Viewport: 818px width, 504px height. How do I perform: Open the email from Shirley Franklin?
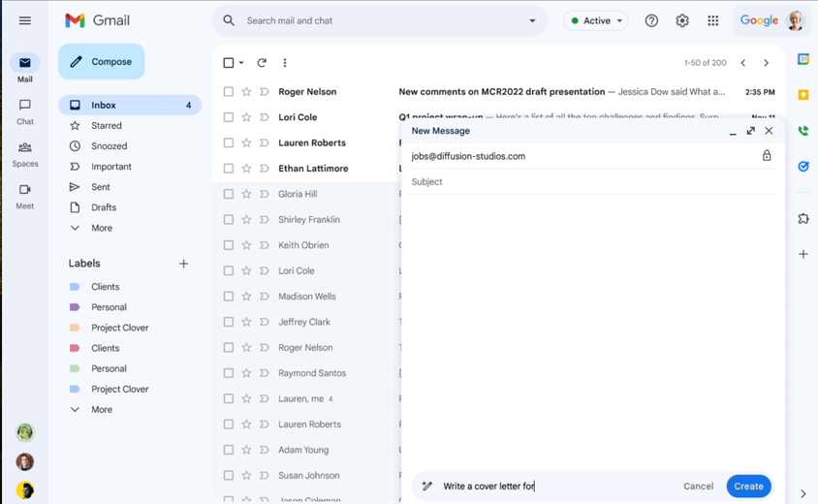pos(309,220)
